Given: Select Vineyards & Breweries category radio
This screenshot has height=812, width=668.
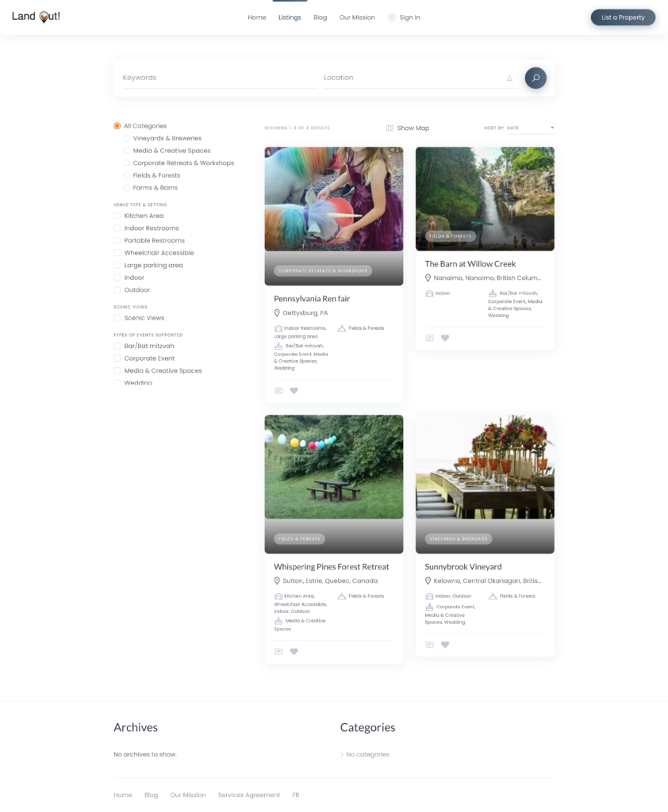Looking at the screenshot, I should pyautogui.click(x=126, y=138).
